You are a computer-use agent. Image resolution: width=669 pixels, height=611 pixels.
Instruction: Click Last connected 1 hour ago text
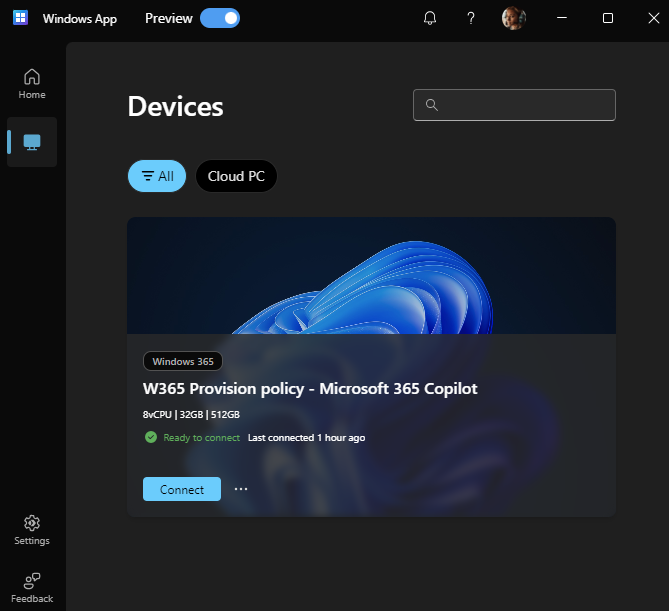pos(306,438)
